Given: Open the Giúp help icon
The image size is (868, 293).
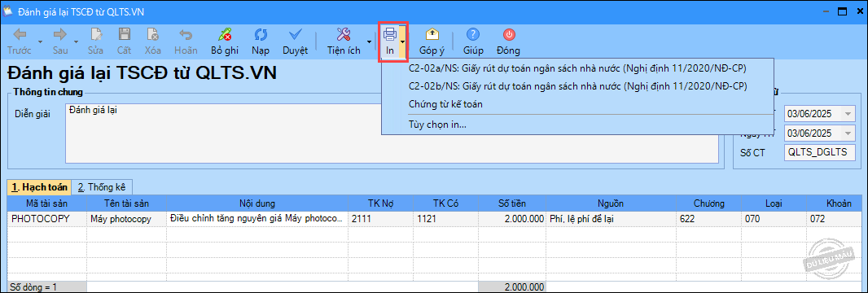Looking at the screenshot, I should point(473,35).
